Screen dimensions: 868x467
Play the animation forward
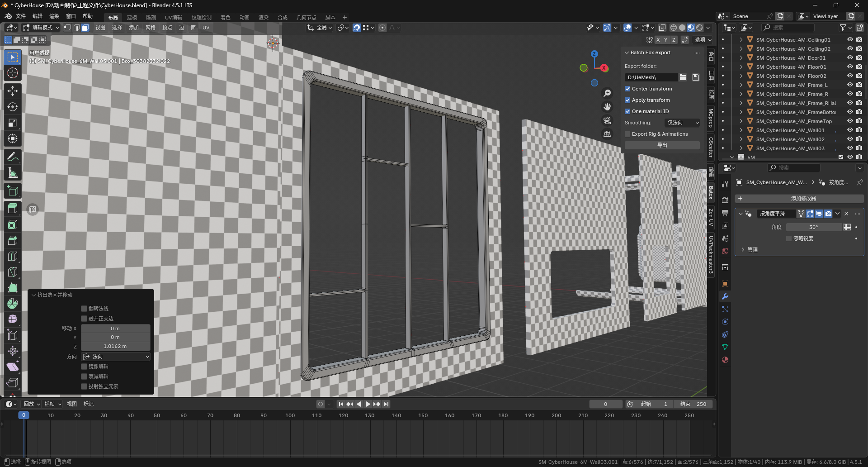tap(368, 404)
